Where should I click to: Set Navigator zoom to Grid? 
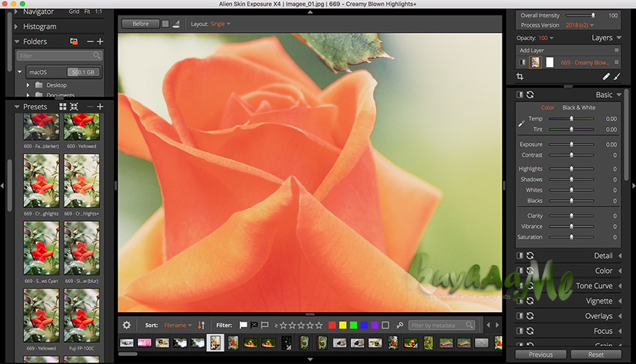74,12
